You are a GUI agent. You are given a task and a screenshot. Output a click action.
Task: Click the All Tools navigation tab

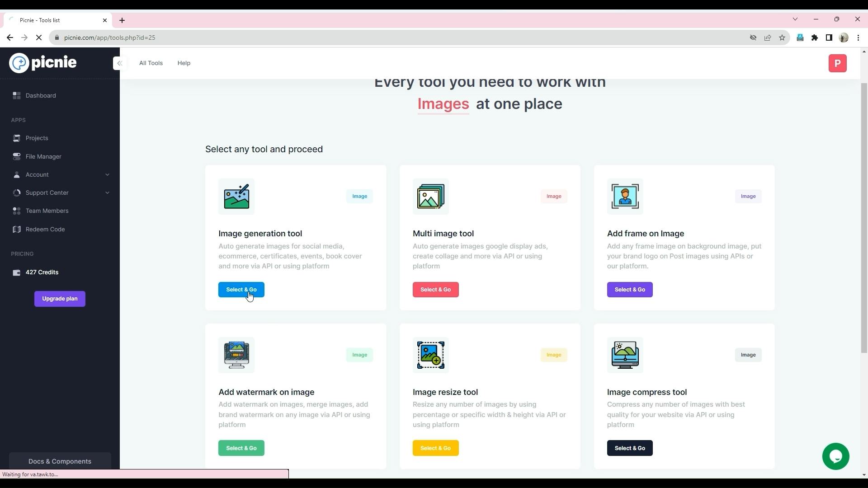[x=151, y=63]
